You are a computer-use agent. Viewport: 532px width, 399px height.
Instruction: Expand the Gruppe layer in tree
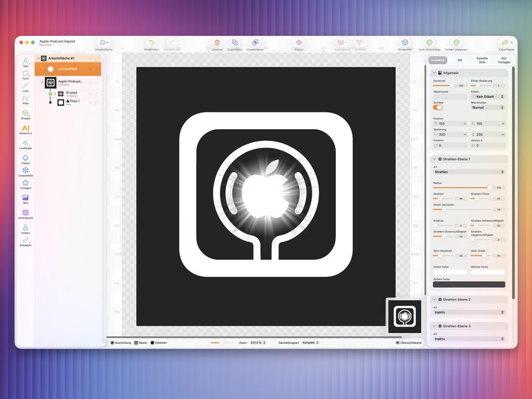[55, 94]
